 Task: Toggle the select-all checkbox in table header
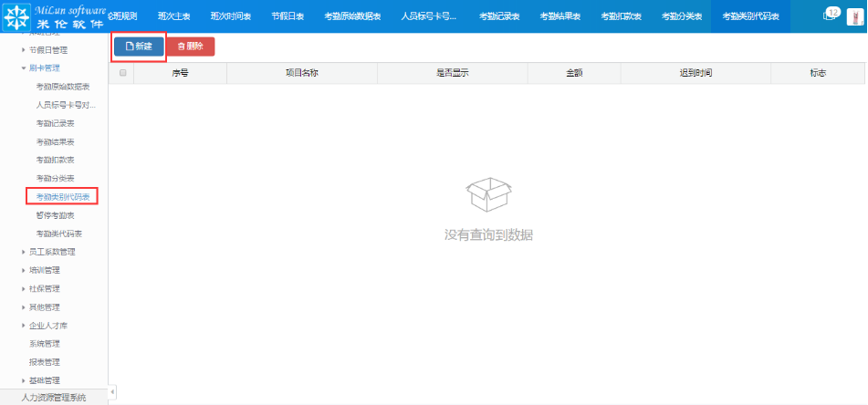[122, 73]
